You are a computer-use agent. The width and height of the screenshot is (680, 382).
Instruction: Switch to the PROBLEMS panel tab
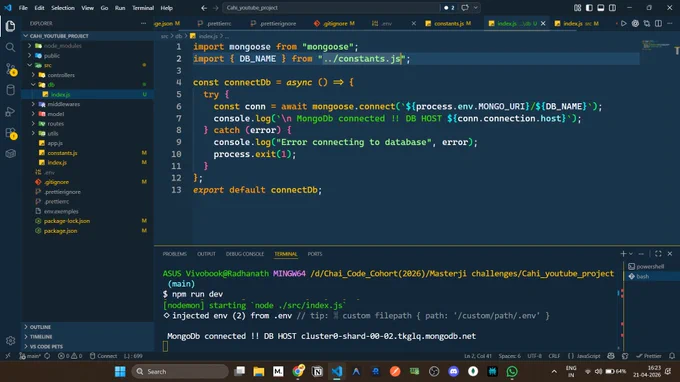[174, 254]
